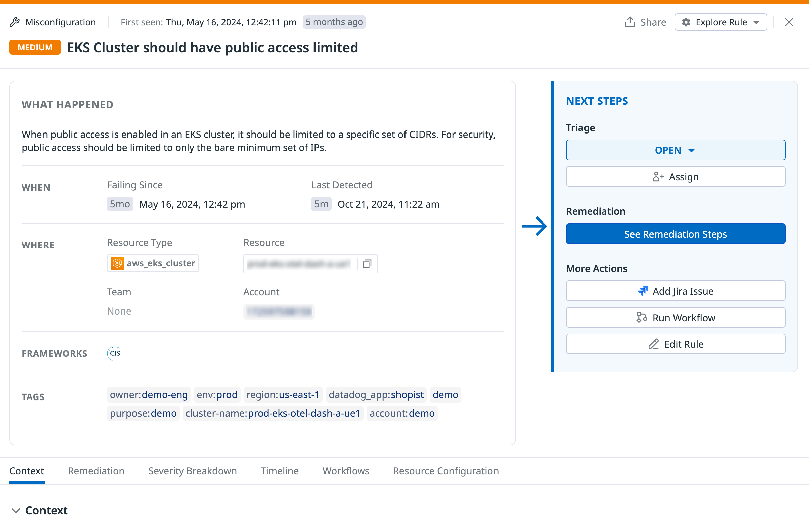
Task: Click the Misconfiguration wrench icon
Action: click(15, 22)
